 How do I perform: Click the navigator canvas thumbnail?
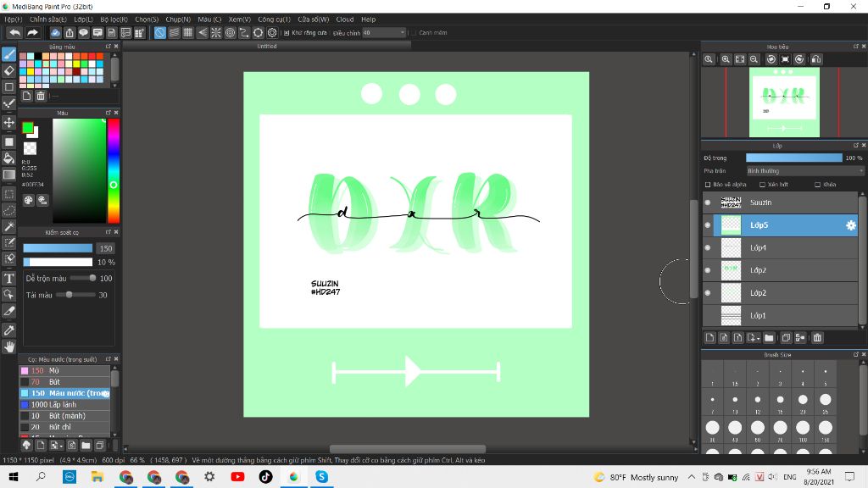click(x=784, y=103)
